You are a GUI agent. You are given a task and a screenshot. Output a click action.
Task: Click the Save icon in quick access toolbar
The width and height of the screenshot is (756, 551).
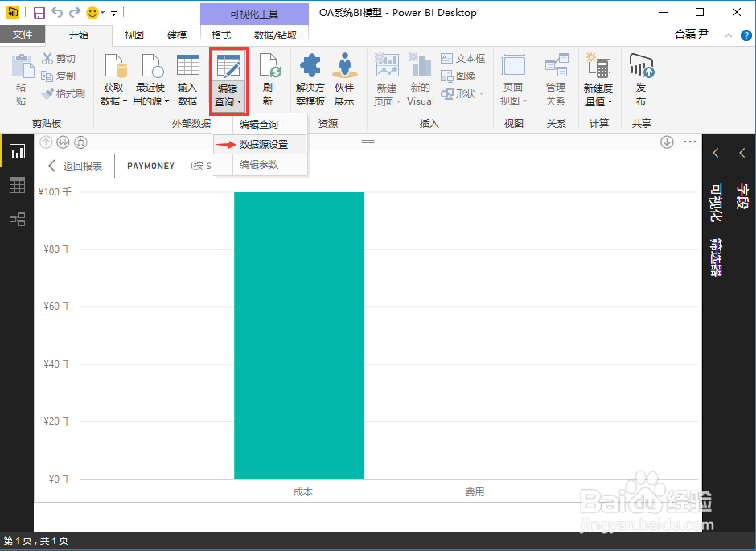click(39, 13)
